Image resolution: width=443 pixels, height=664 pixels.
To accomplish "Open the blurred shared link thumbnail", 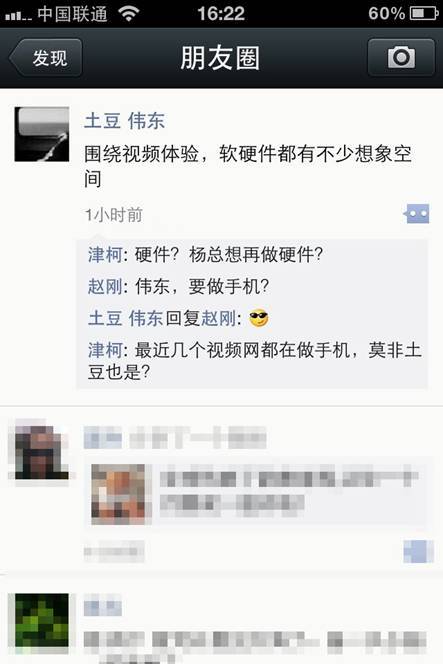I will coord(121,494).
